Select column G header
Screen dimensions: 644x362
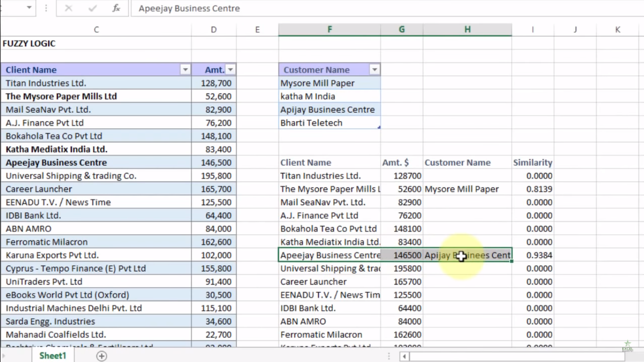402,30
